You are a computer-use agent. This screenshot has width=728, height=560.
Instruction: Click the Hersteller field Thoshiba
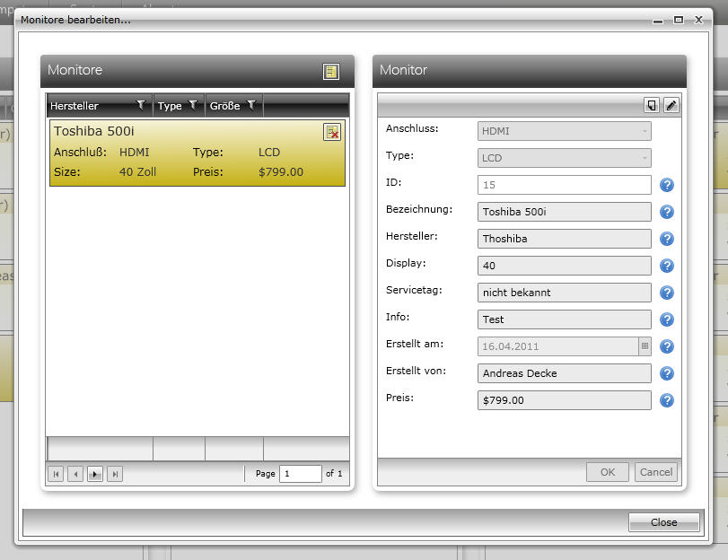point(564,239)
